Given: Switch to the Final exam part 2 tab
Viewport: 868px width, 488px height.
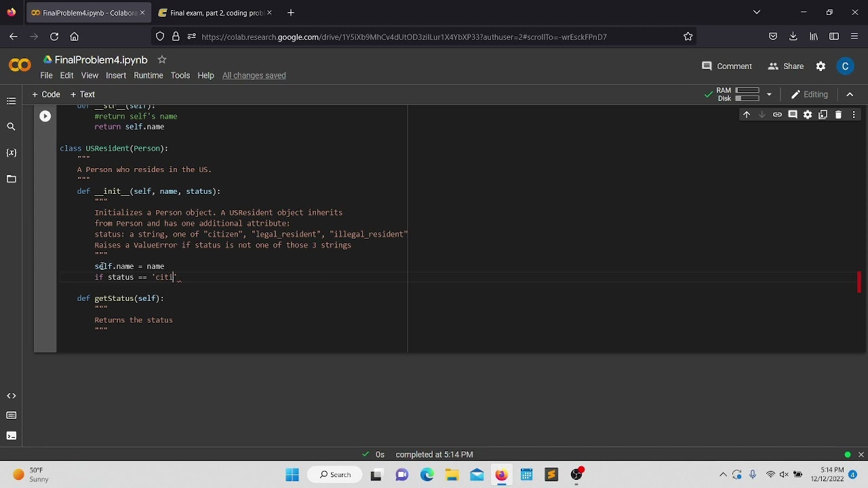Looking at the screenshot, I should [215, 13].
